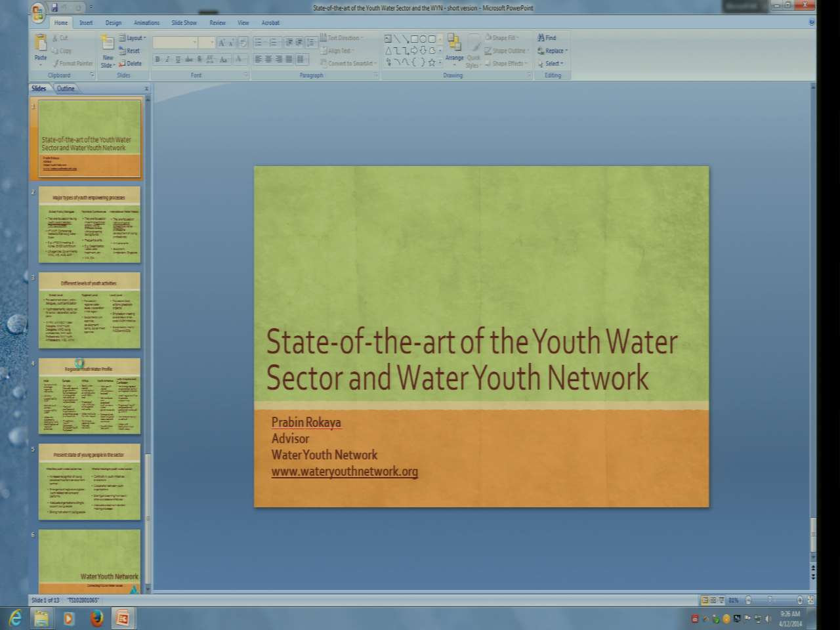Open the View tab

pos(243,22)
